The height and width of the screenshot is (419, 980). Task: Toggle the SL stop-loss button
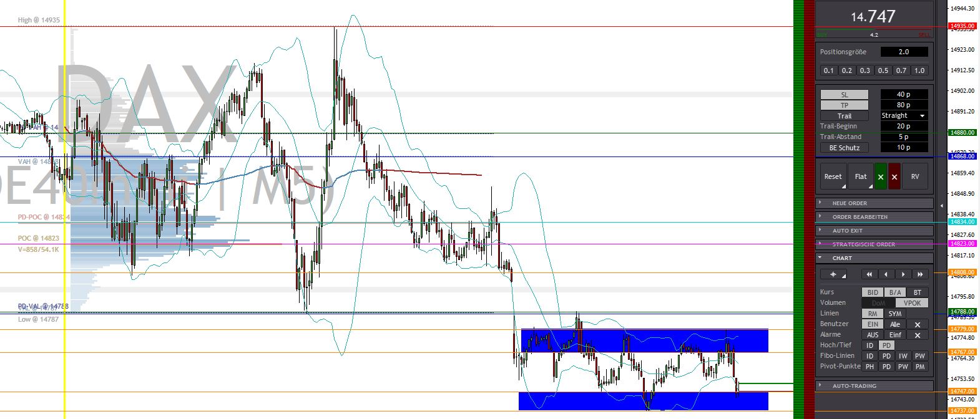(x=845, y=95)
